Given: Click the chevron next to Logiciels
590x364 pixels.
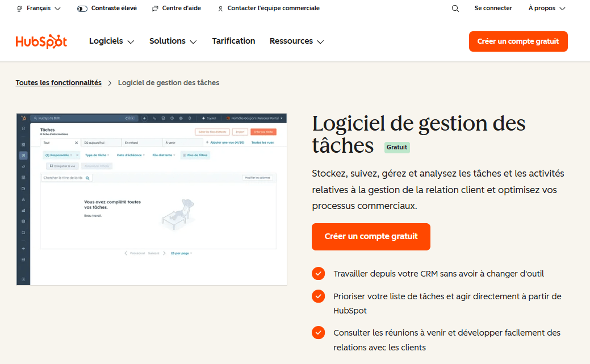Looking at the screenshot, I should (131, 42).
